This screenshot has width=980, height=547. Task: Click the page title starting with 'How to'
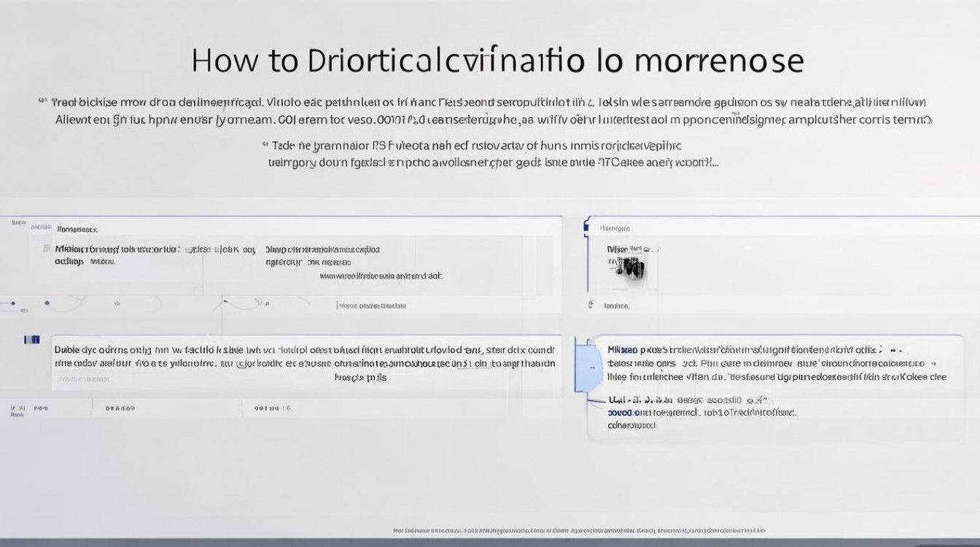(x=497, y=61)
